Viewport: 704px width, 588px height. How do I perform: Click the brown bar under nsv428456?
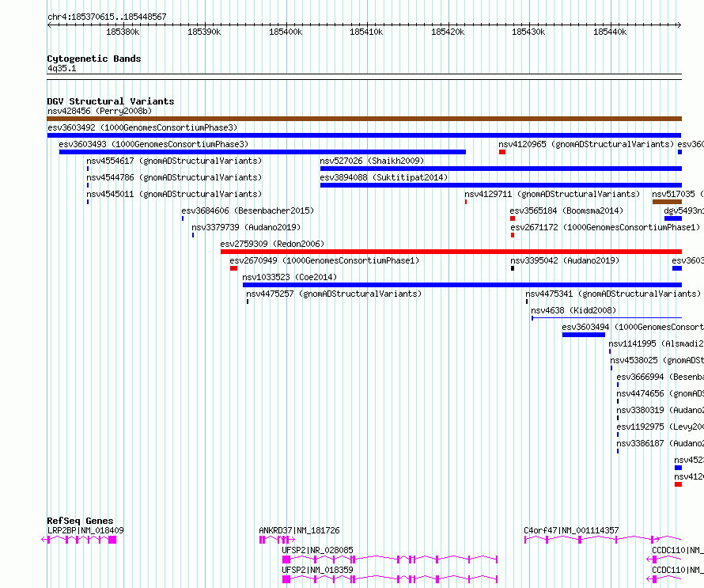[x=364, y=119]
